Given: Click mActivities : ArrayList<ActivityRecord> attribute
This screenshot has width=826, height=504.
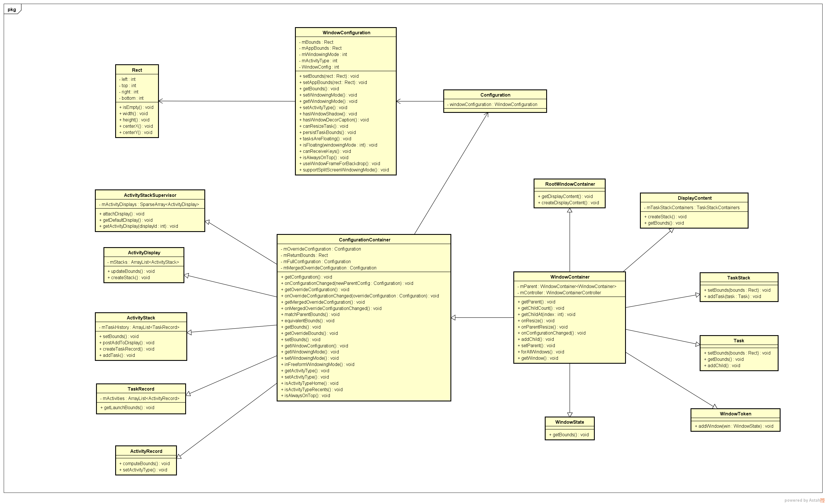Looking at the screenshot, I should tap(140, 399).
